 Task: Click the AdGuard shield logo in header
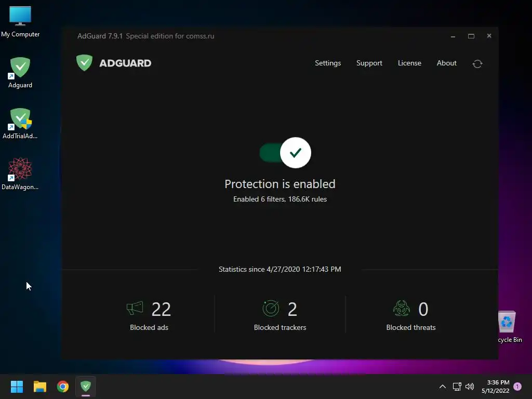85,63
